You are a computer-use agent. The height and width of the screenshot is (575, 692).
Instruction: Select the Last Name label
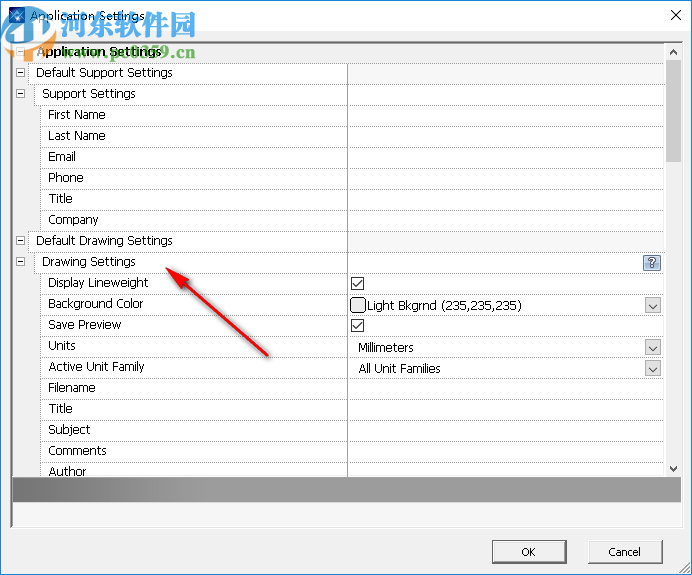point(77,135)
